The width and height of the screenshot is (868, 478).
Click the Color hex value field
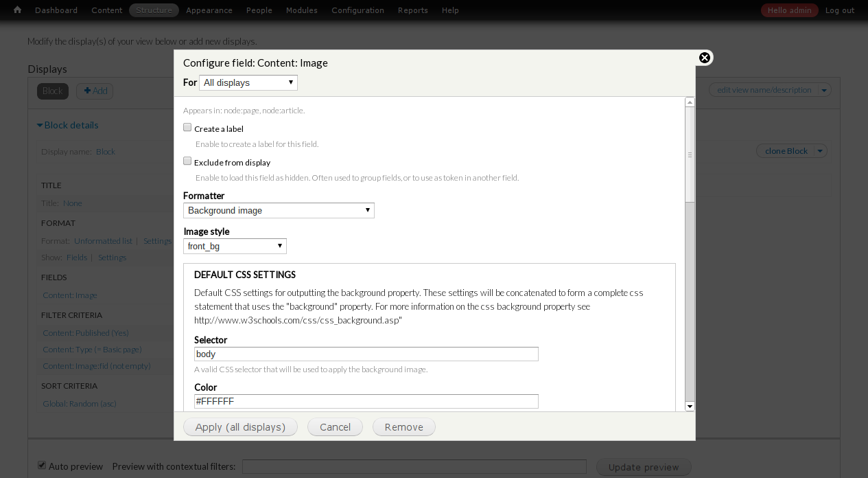366,401
